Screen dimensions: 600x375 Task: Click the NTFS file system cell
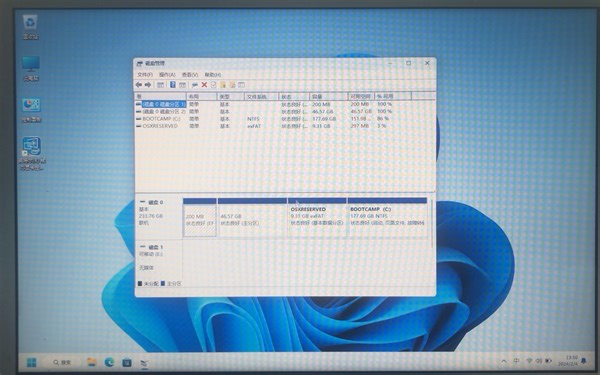(x=253, y=119)
